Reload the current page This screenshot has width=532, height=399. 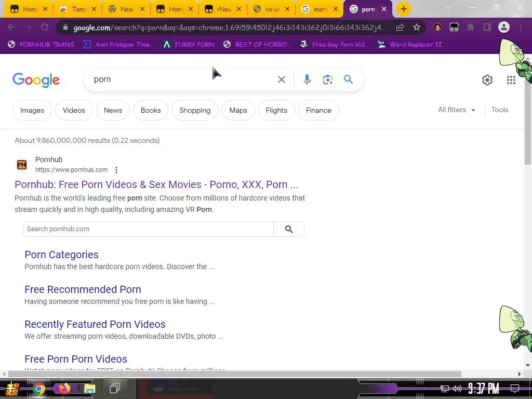[x=45, y=27]
